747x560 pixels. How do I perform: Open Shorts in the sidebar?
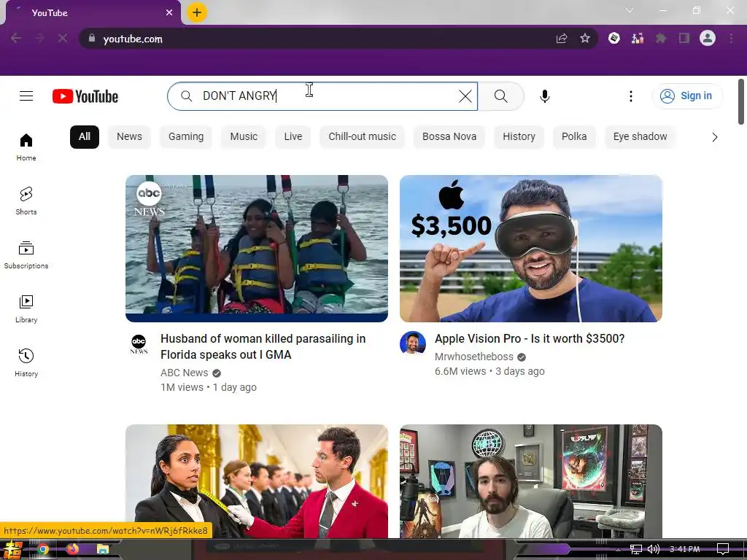coord(26,201)
